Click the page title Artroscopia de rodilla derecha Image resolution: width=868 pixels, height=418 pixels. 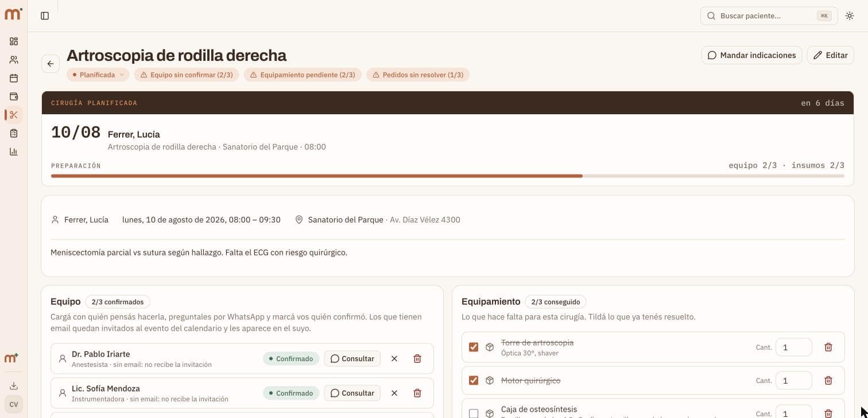pos(176,55)
